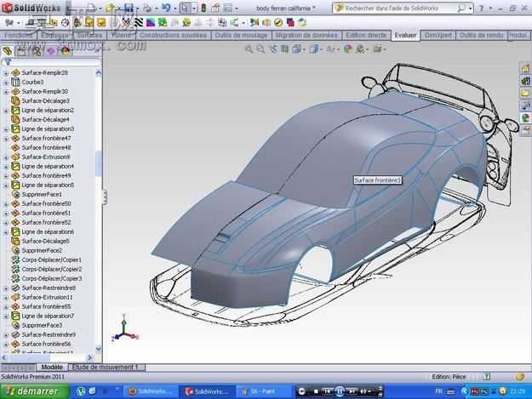The image size is (532, 399).
Task: Click the zebra stripes icon
Action: pyautogui.click(x=139, y=23)
